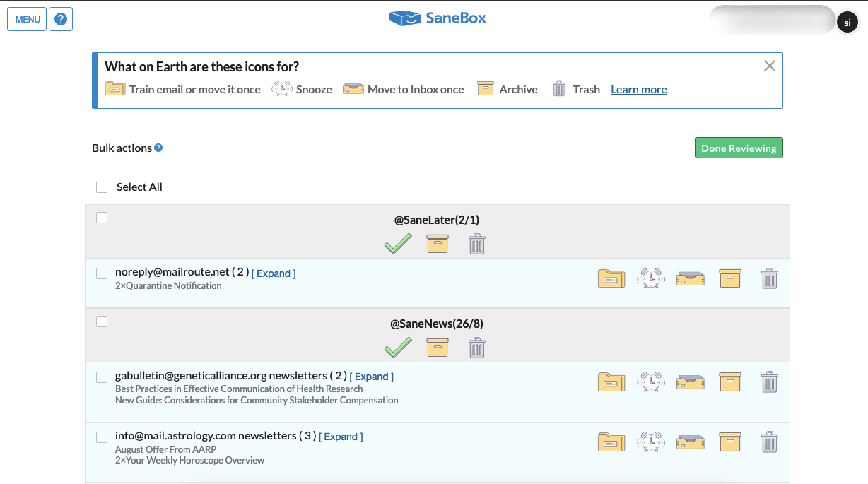The image size is (868, 484).
Task: Select the info@mail.astrology.com checkbox
Action: pyautogui.click(x=102, y=437)
